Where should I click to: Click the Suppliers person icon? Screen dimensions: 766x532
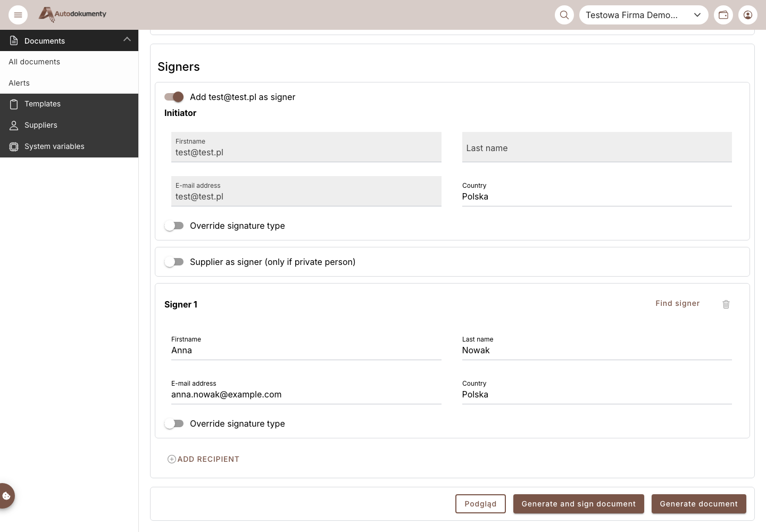click(14, 125)
